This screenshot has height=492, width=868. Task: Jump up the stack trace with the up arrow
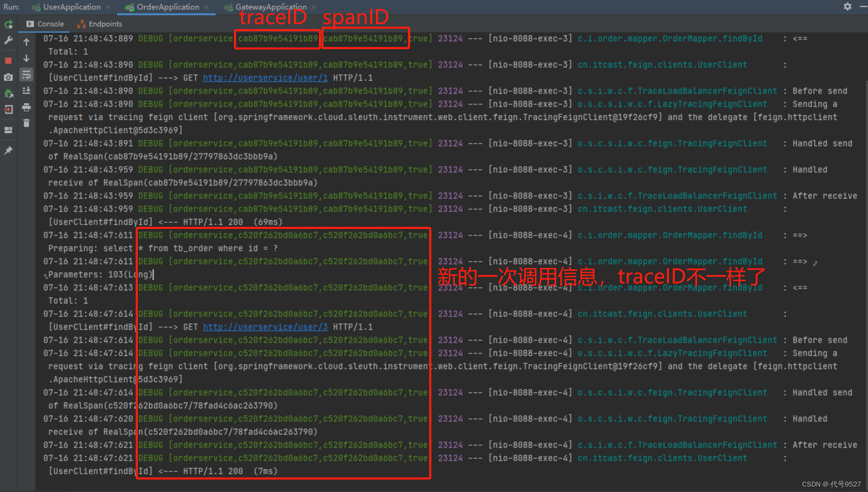click(26, 42)
